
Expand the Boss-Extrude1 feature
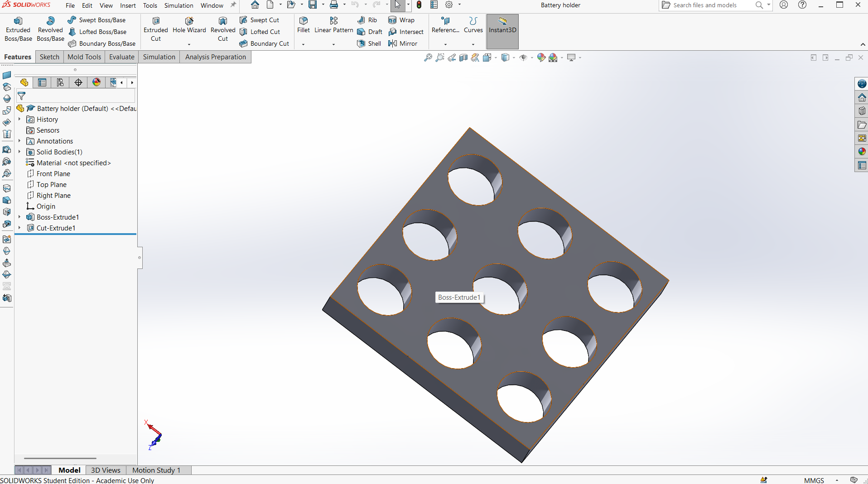[x=19, y=217]
